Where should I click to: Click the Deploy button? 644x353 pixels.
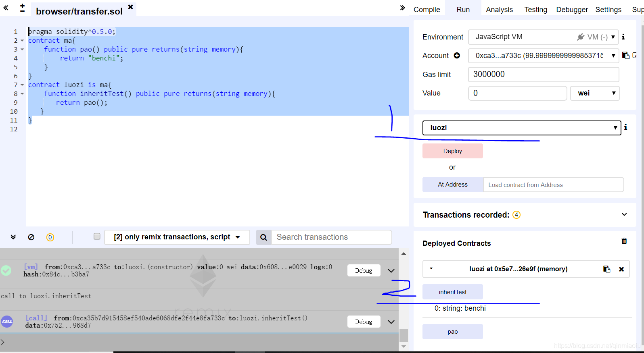(x=453, y=151)
